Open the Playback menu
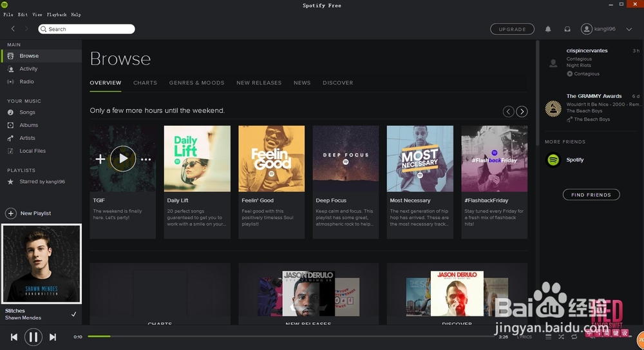The image size is (644, 350). point(57,14)
